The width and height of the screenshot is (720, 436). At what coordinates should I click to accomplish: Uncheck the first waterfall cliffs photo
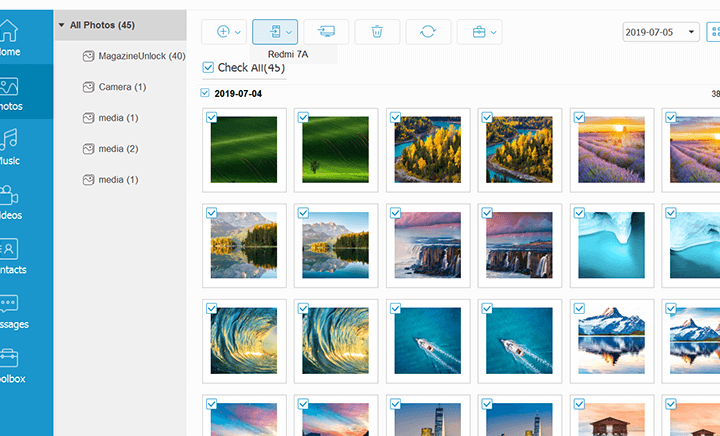point(395,213)
